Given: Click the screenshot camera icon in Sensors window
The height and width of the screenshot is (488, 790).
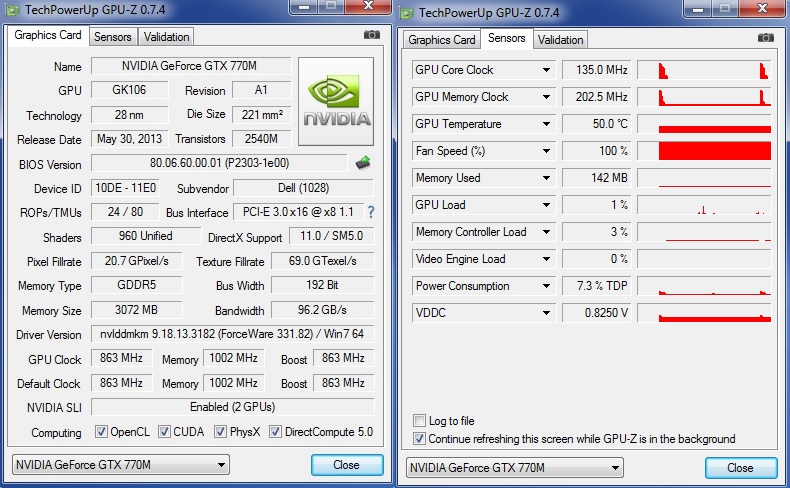Looking at the screenshot, I should coord(765,38).
